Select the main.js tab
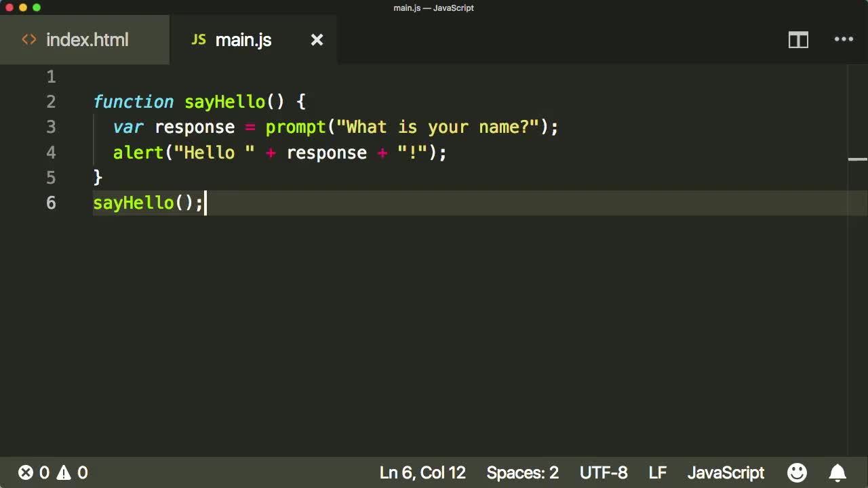The image size is (868, 488). pos(243,40)
